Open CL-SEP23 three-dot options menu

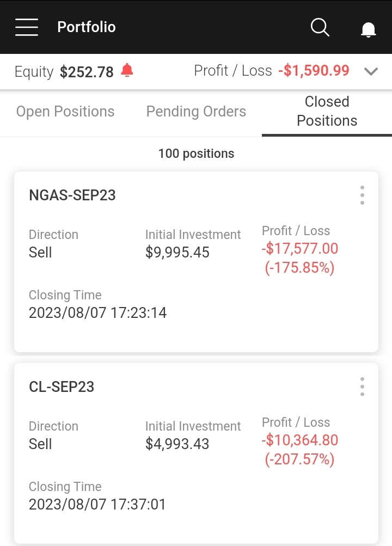(362, 387)
